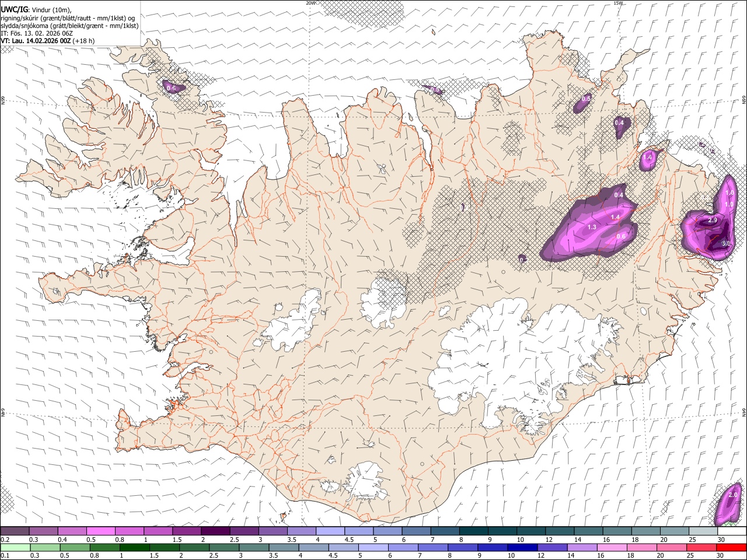Viewport: 747px width, 560px height.
Task: Click the 0.2 label in the top legend
Action: coord(5,540)
